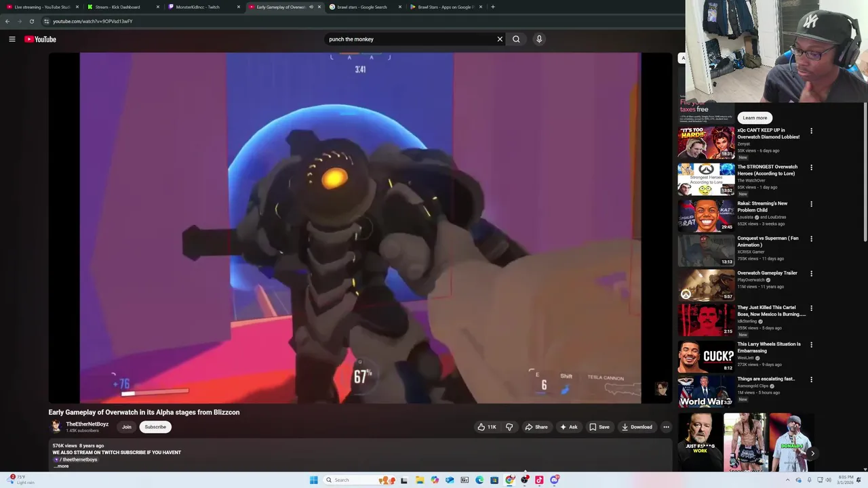
Task: Like the video with thumbs-up 11K
Action: pyautogui.click(x=487, y=427)
